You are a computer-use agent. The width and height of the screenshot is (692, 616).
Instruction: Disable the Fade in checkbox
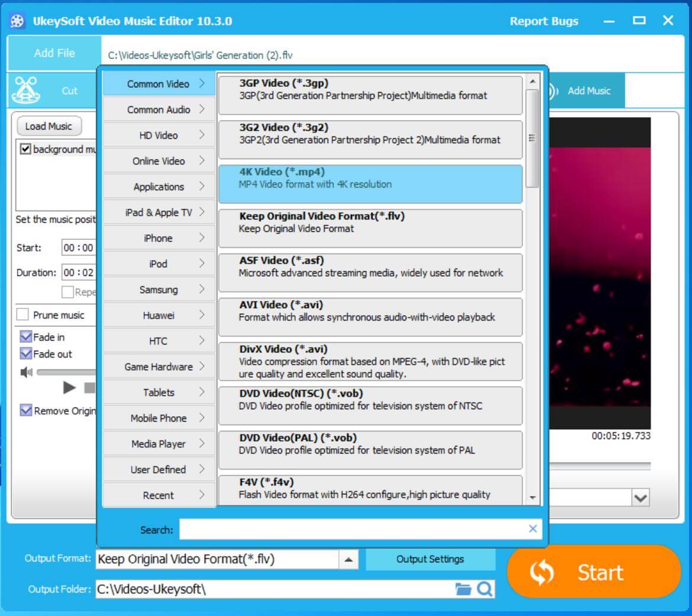click(x=26, y=337)
